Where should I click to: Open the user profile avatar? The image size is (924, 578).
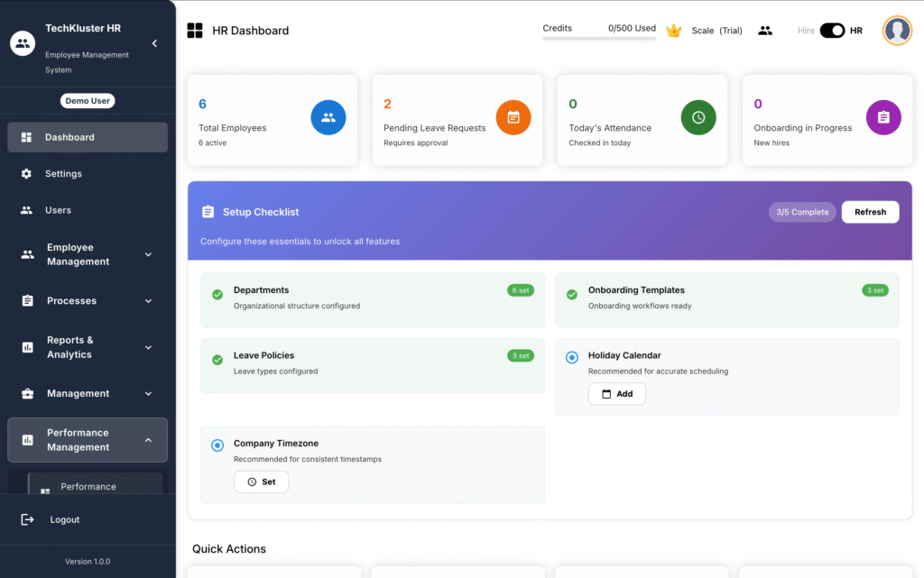coord(897,31)
